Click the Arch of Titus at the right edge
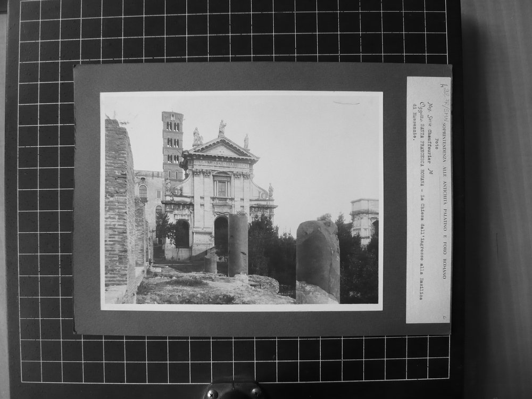The height and width of the screenshot is (399, 532). (364, 221)
